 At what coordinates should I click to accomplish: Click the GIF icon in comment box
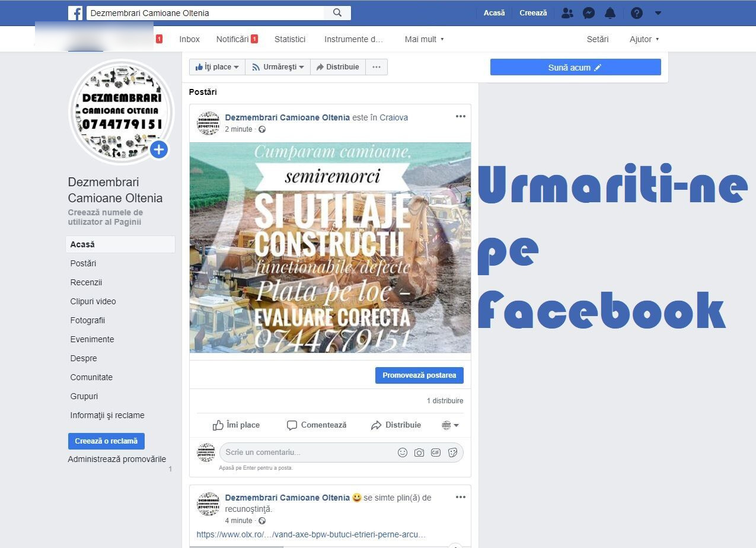pyautogui.click(x=436, y=453)
